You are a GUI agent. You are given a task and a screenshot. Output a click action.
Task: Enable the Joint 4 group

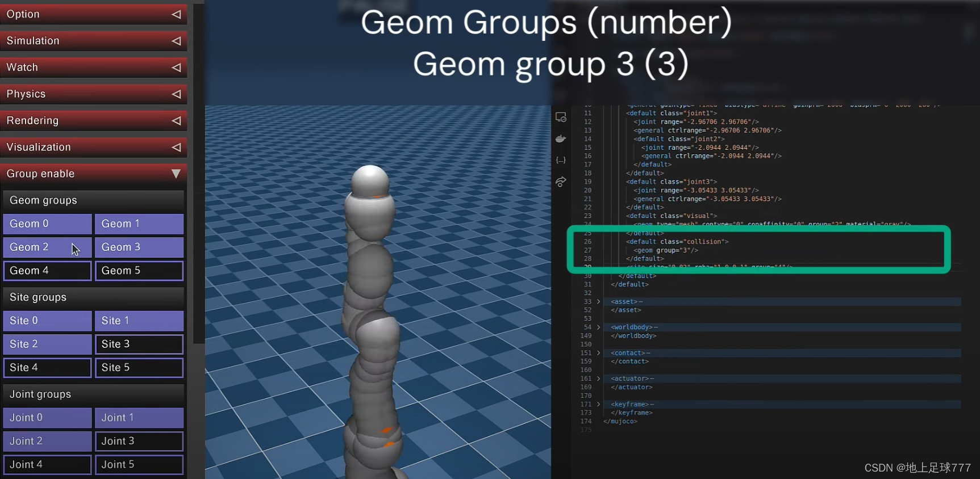pos(47,465)
